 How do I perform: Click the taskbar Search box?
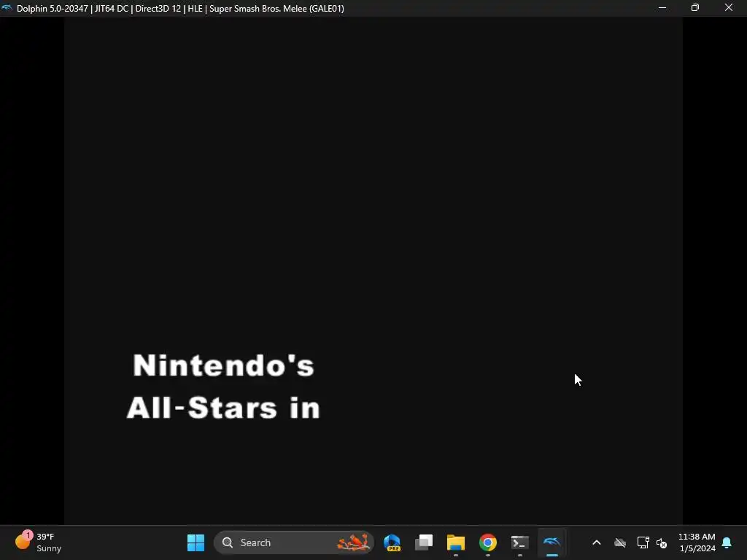(x=293, y=542)
